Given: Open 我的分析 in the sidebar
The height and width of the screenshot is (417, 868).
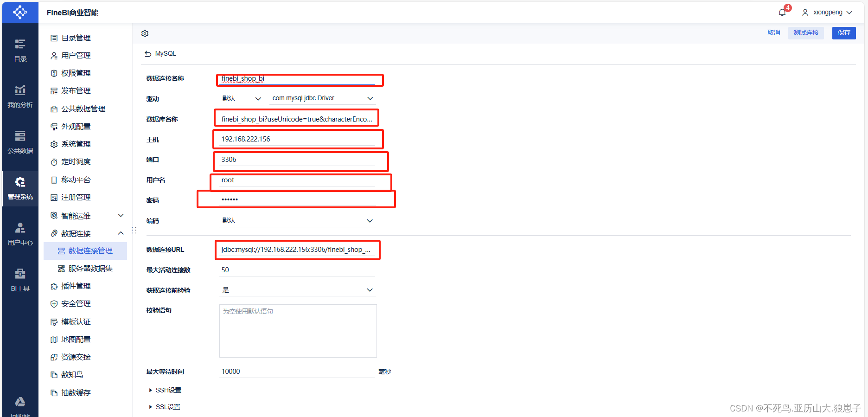Looking at the screenshot, I should (x=20, y=96).
